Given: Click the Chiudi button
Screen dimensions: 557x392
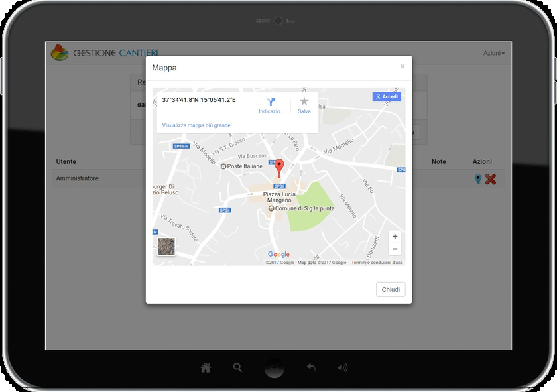Looking at the screenshot, I should pyautogui.click(x=391, y=290).
